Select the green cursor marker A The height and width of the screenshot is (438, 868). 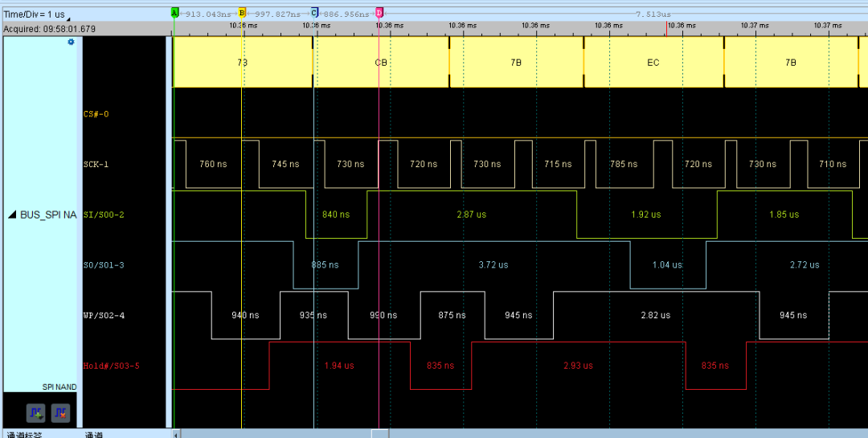tap(175, 12)
